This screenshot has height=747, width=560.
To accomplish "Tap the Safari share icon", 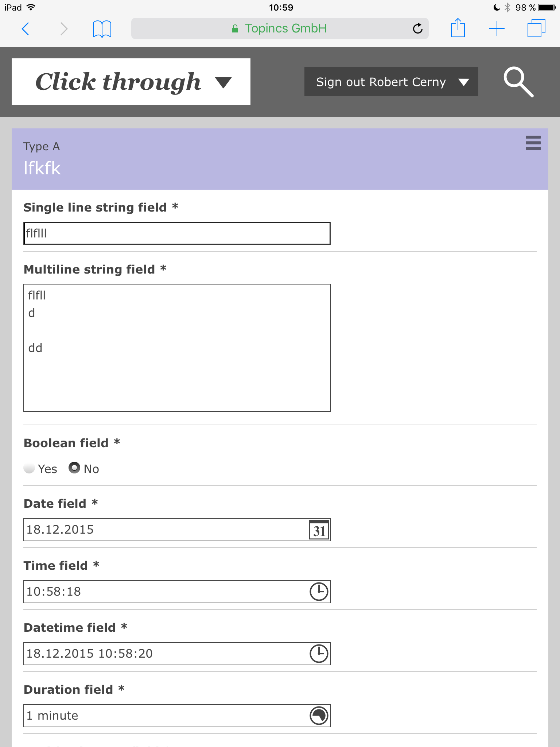I will coord(458,28).
